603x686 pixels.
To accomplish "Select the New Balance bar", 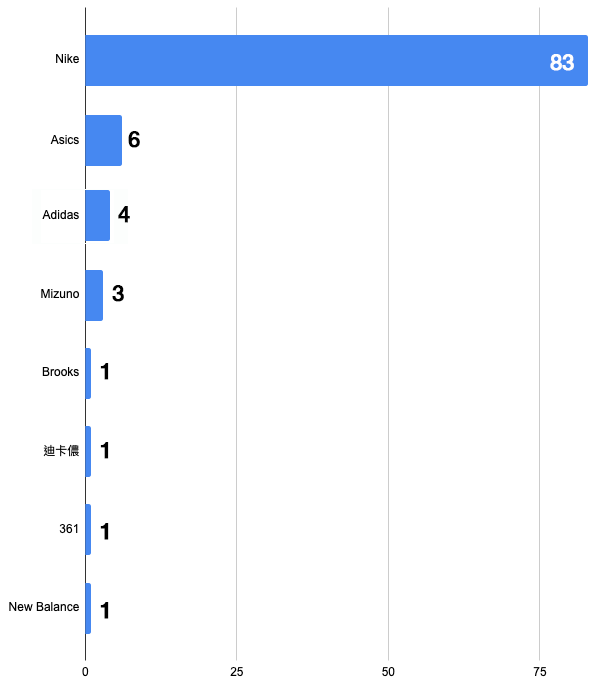I will point(88,608).
